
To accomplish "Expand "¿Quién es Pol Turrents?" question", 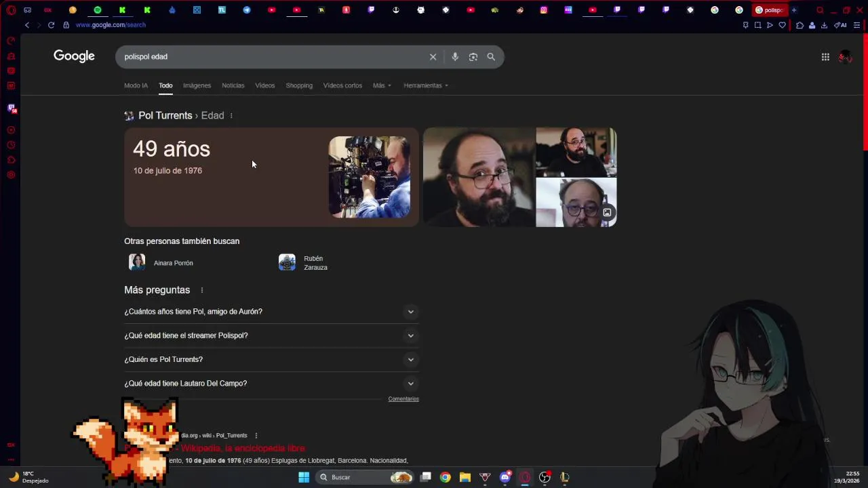I will click(x=271, y=359).
